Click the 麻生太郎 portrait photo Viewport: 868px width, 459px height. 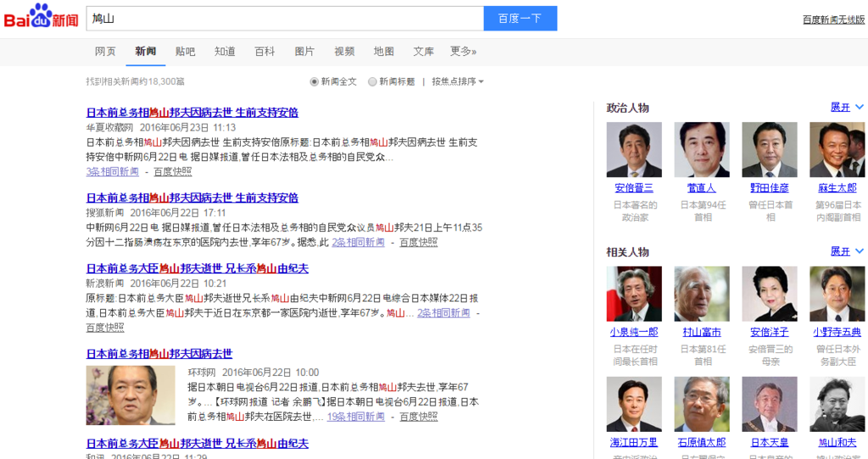(x=837, y=149)
